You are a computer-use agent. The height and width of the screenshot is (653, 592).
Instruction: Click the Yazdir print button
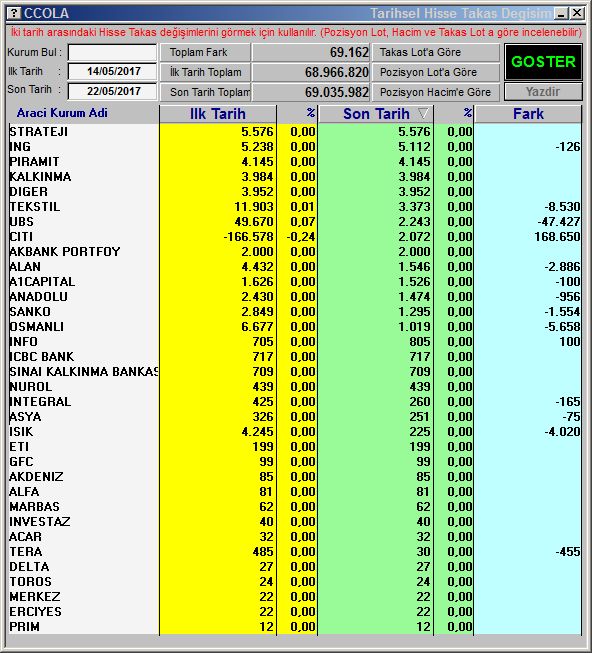pos(543,92)
